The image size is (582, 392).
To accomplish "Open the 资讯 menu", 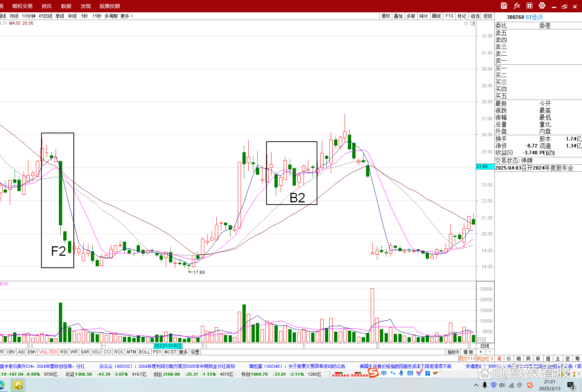I will pos(47,6).
